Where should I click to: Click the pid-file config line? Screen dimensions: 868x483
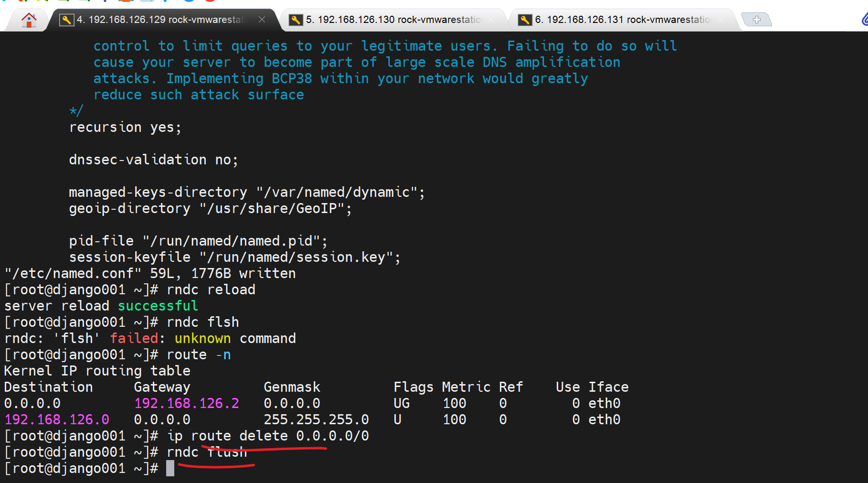[199, 241]
